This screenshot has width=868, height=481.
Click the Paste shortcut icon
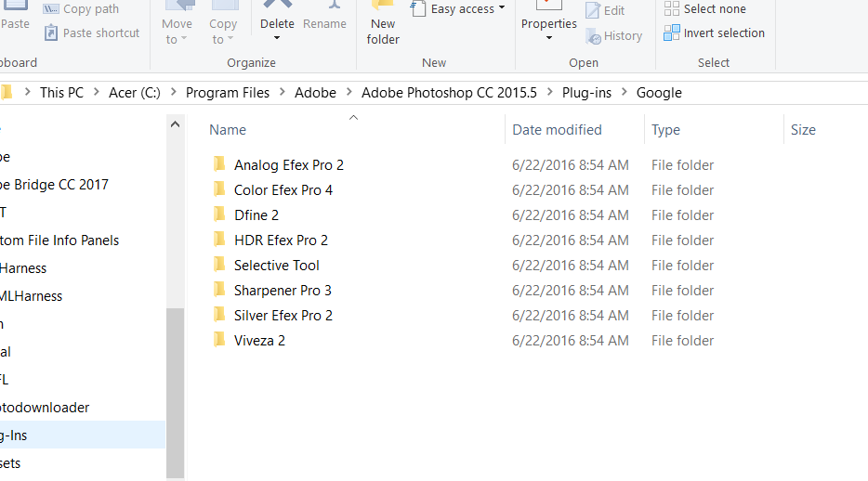point(52,32)
